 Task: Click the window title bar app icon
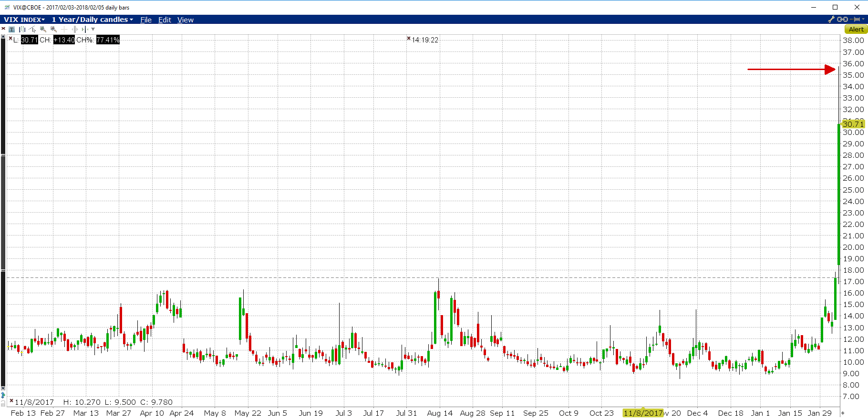pos(7,7)
